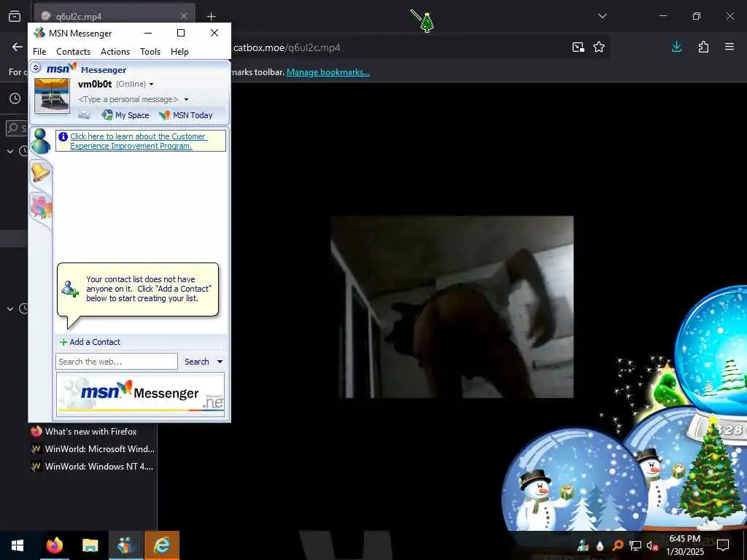
Task: Open the Firefox extensions puzzle icon
Action: coord(703,47)
